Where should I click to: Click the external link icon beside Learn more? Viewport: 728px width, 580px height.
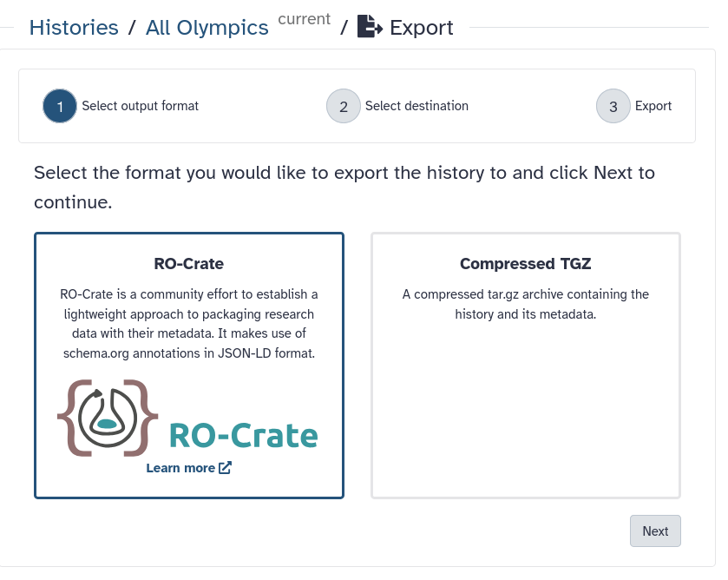tap(224, 467)
